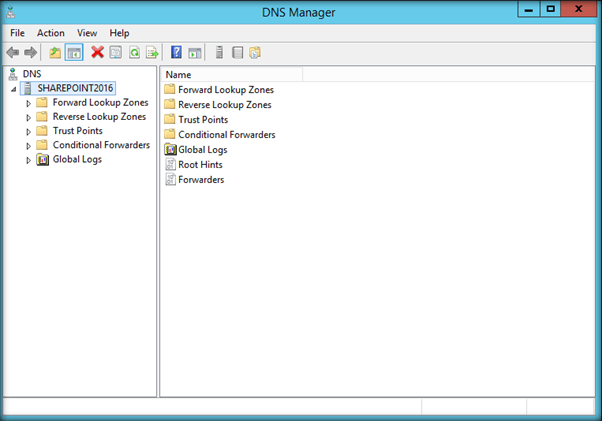The image size is (602, 421).
Task: Click Forward Lookup Zones folder icon in tree
Action: 42,102
